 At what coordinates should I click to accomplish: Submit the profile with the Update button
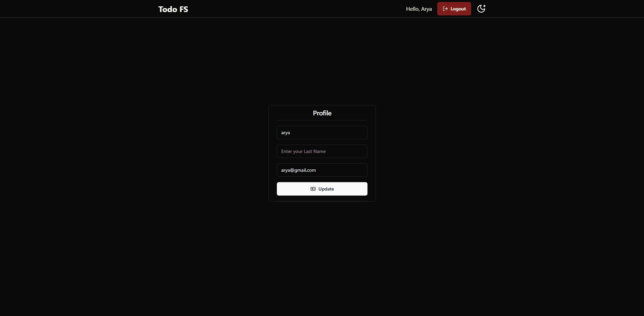coord(322,189)
